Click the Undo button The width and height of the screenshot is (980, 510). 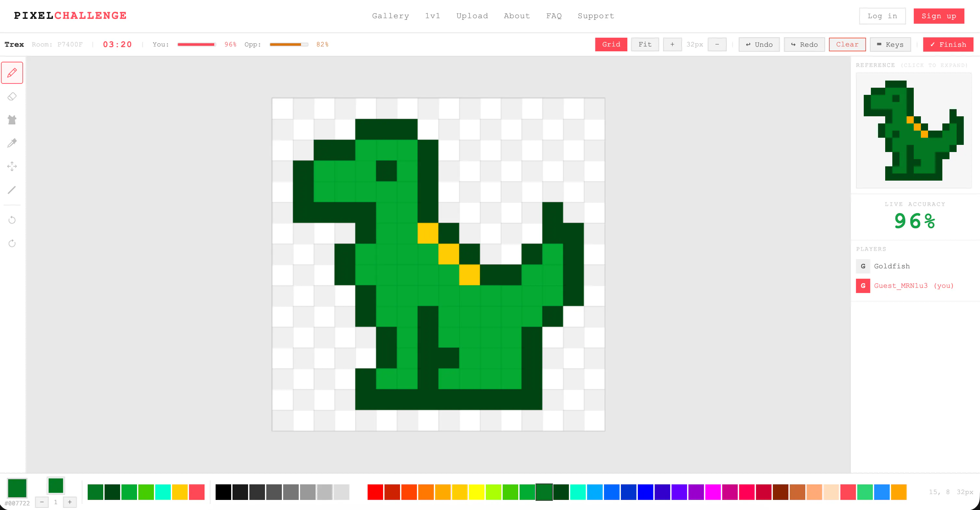pyautogui.click(x=759, y=45)
